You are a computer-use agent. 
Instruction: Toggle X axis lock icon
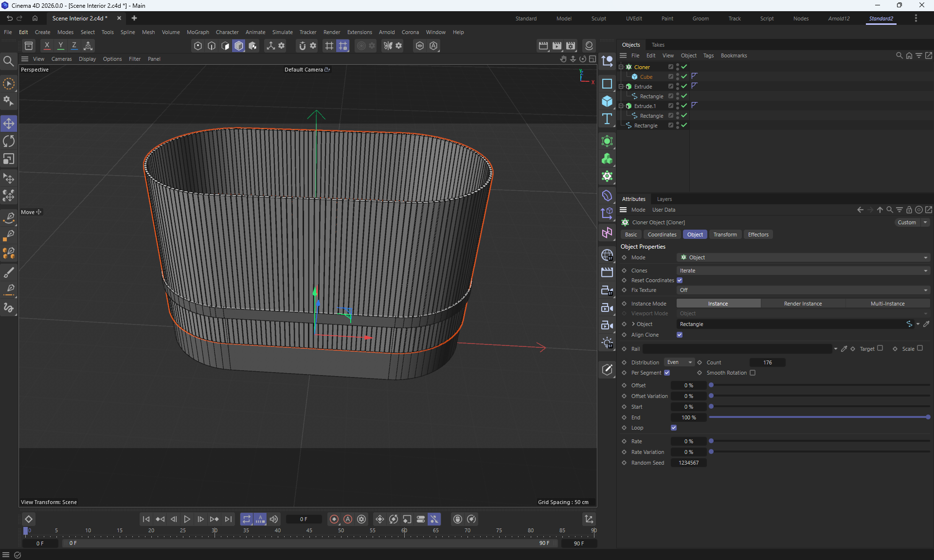coord(47,46)
